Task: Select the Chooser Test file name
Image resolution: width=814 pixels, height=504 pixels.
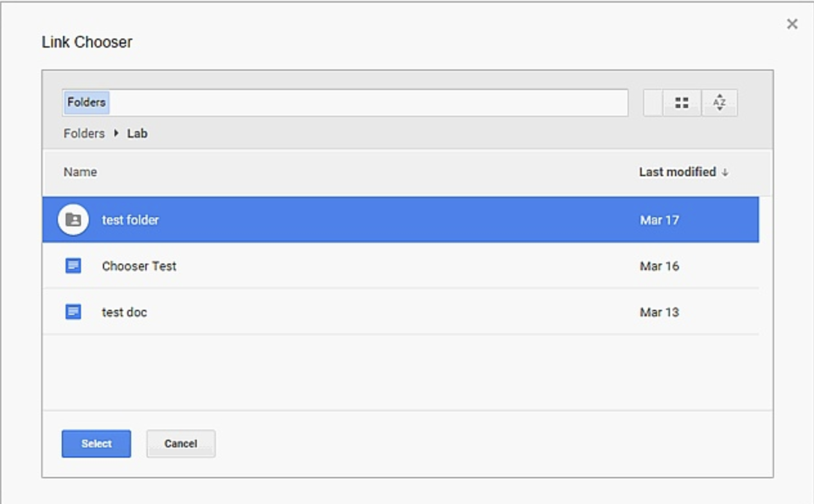Action: click(139, 266)
